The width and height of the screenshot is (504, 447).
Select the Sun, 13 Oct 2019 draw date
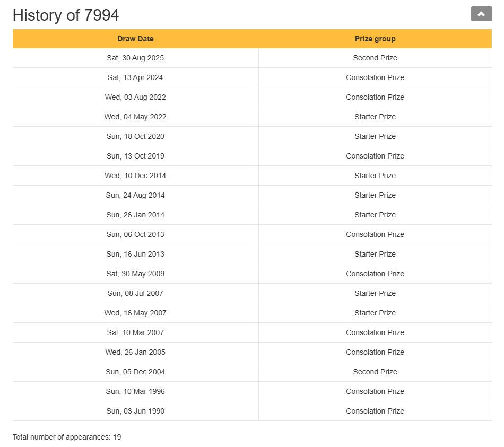click(135, 156)
